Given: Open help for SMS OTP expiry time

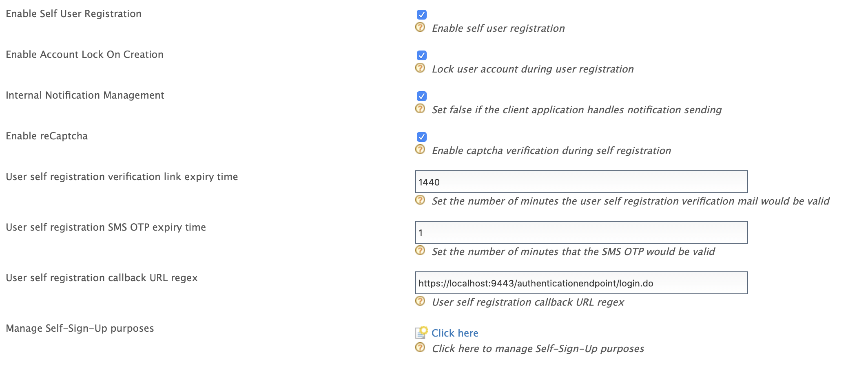Looking at the screenshot, I should click(x=420, y=251).
